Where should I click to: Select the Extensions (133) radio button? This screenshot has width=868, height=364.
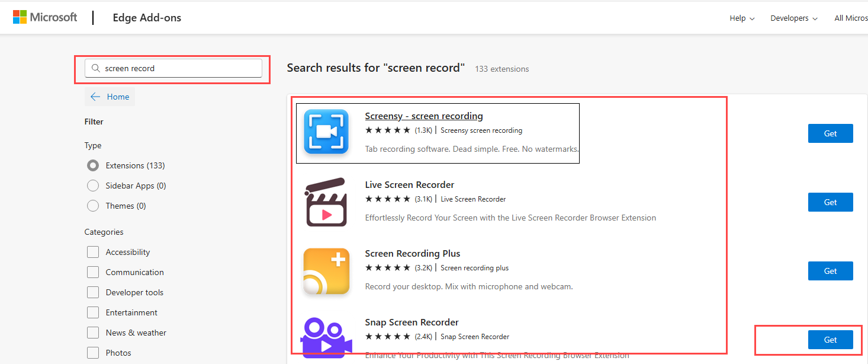93,165
